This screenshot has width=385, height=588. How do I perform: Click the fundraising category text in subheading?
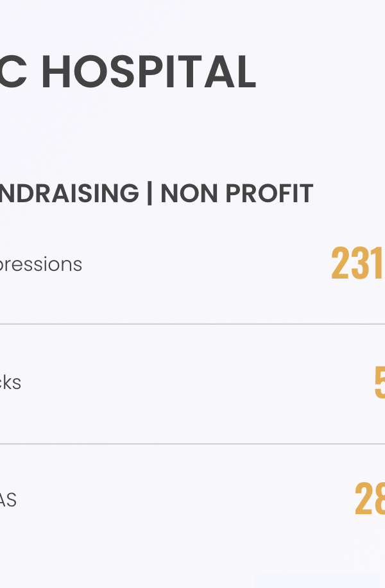click(69, 193)
